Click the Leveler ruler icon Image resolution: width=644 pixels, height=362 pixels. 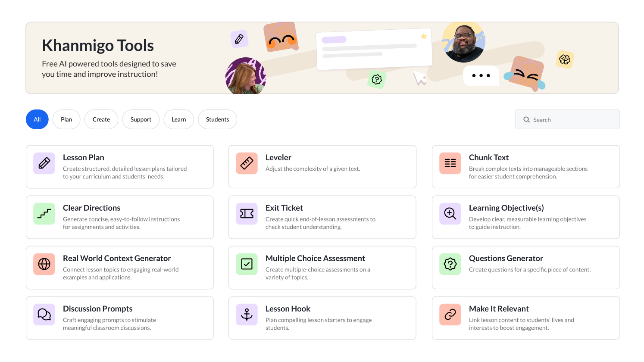pyautogui.click(x=247, y=163)
